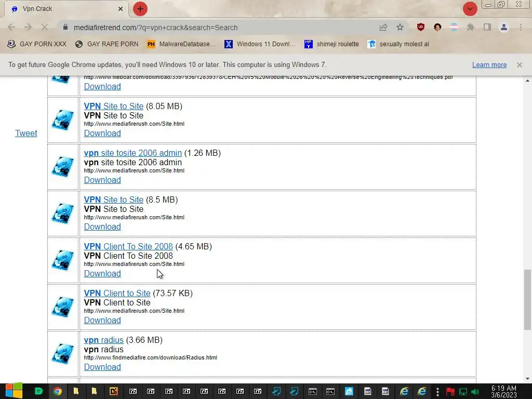Image resolution: width=532 pixels, height=399 pixels.
Task: Share this page using the share icon
Action: [x=383, y=28]
